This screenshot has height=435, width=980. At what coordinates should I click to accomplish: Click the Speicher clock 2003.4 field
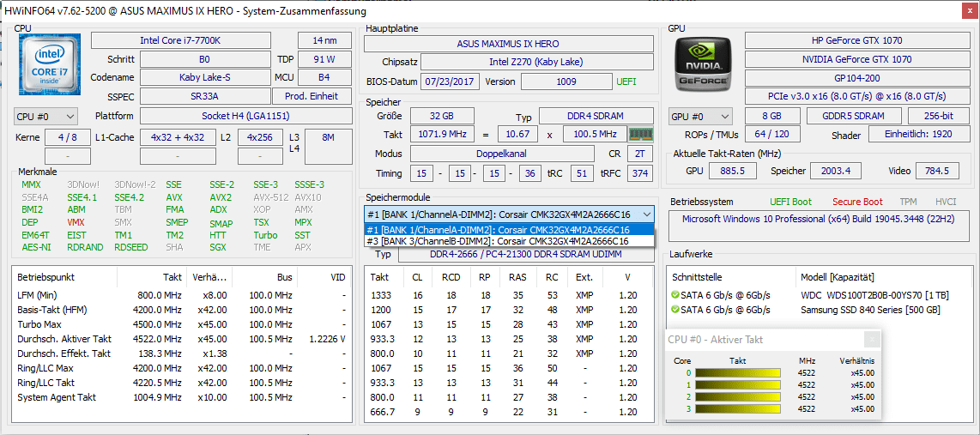click(836, 171)
